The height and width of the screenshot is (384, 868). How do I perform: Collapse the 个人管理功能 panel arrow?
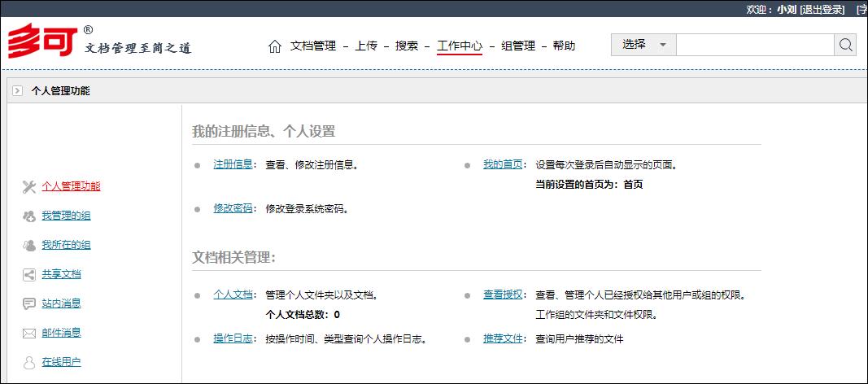[17, 91]
